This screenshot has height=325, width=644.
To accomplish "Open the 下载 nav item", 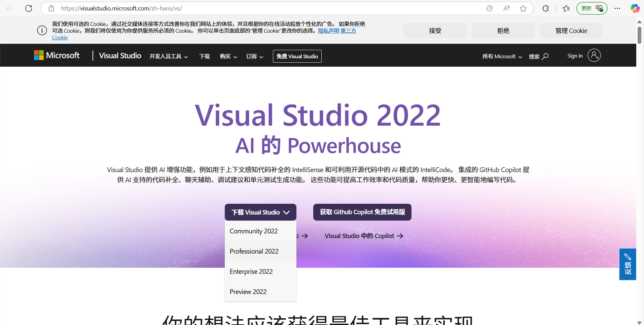I will pyautogui.click(x=204, y=56).
